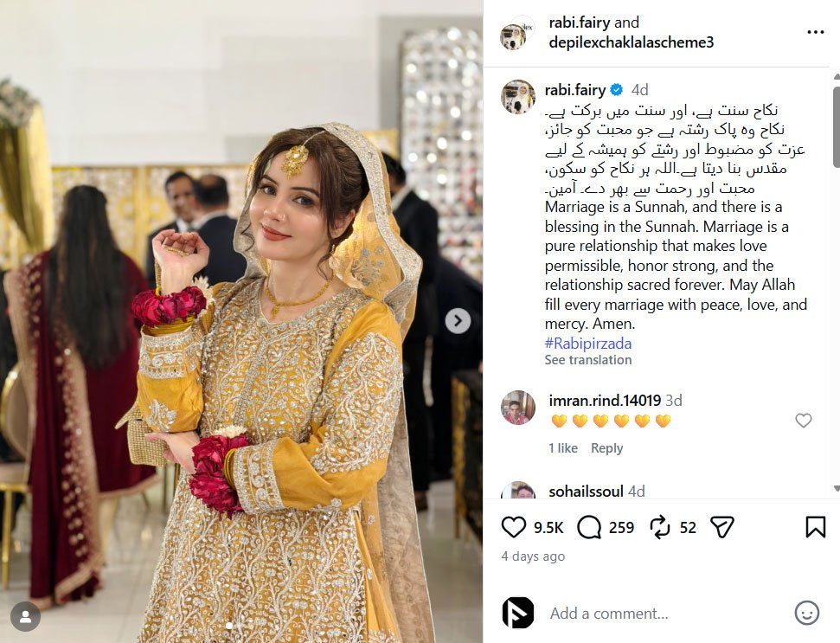Viewport: 840px width, 643px height.
Task: Open sohailssoul commenter profile
Action: coord(586,491)
